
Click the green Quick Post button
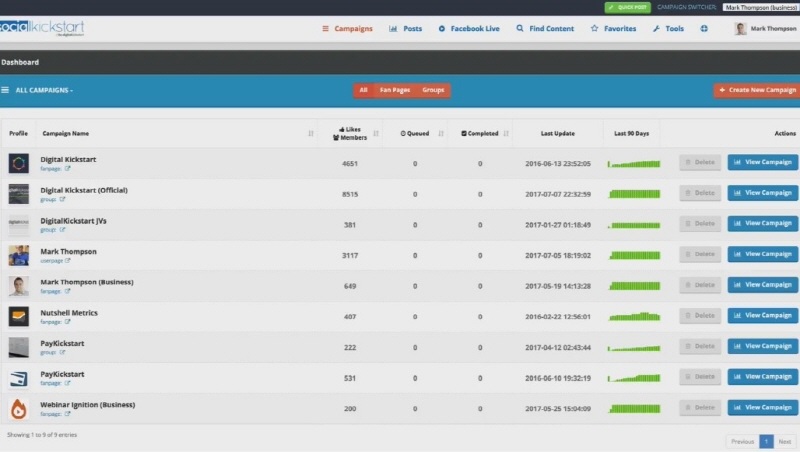pos(628,7)
